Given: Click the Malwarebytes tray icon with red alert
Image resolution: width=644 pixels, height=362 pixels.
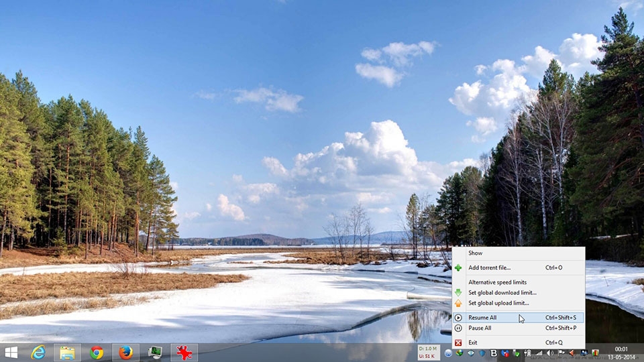Looking at the screenshot, I should point(505,353).
